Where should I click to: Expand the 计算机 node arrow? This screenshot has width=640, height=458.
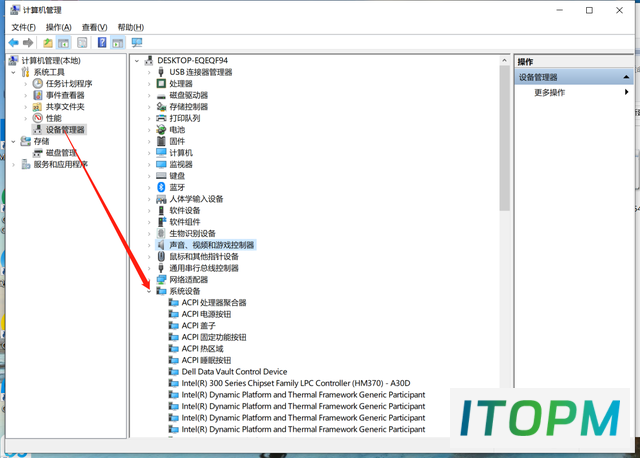pyautogui.click(x=149, y=153)
